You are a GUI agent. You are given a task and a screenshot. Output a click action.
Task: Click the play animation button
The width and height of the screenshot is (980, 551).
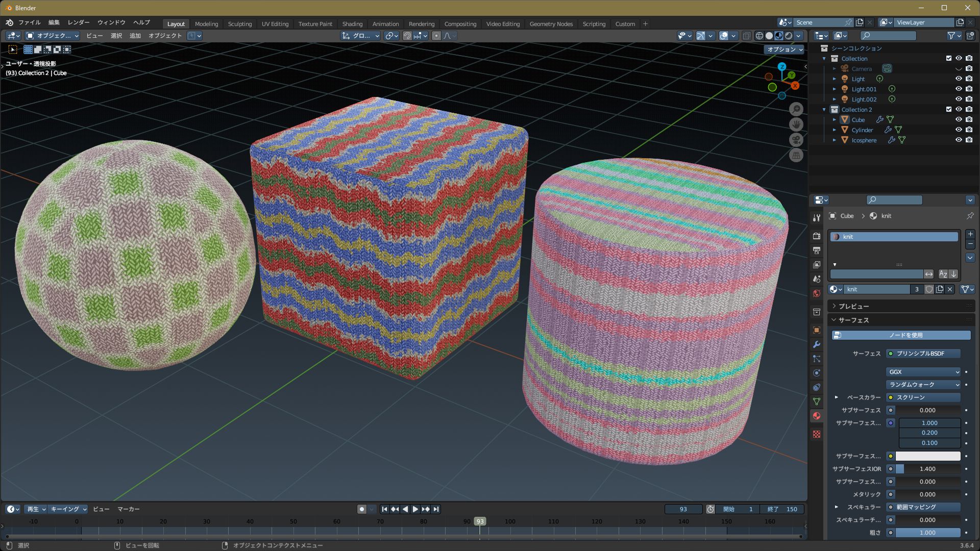tap(415, 509)
